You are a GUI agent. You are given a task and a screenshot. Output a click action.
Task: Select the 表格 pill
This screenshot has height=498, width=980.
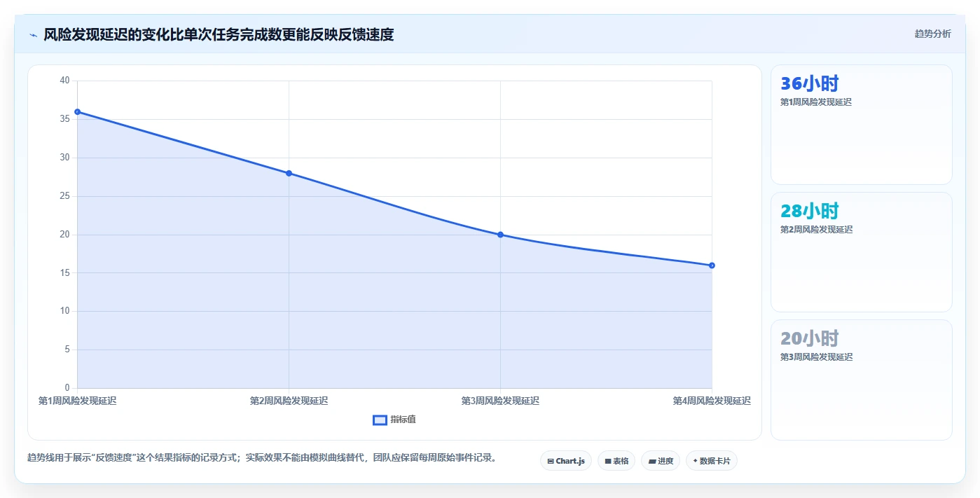(x=616, y=461)
